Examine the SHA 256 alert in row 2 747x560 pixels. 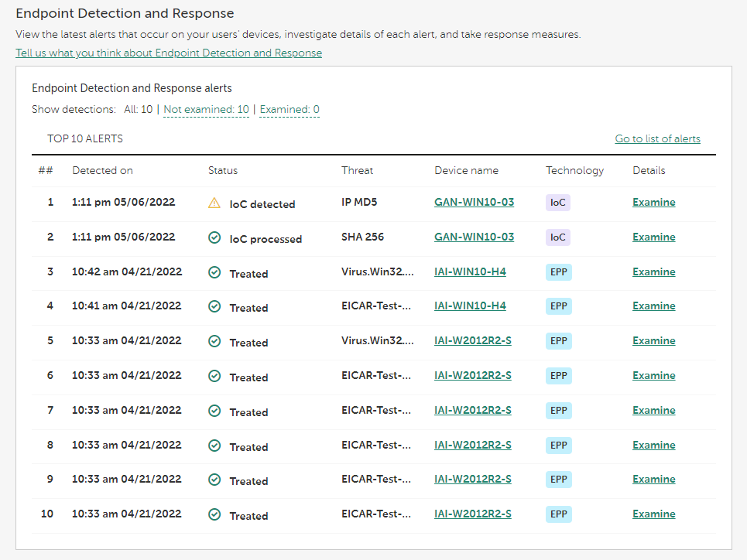653,237
